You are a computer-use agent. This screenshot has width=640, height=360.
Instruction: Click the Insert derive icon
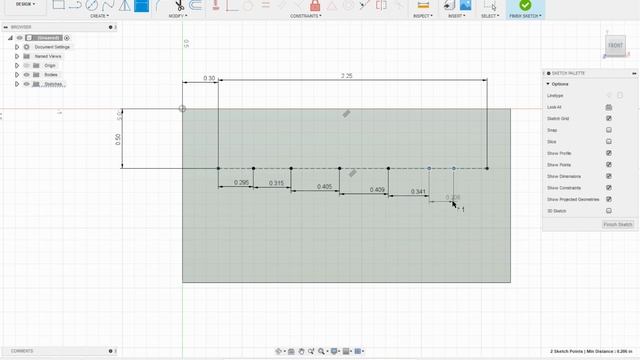(449, 5)
